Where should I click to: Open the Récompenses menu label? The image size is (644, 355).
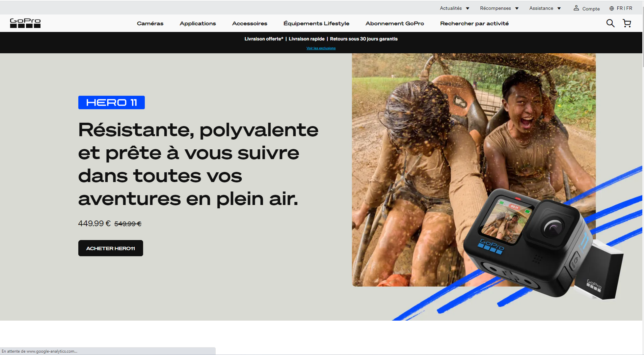point(495,8)
